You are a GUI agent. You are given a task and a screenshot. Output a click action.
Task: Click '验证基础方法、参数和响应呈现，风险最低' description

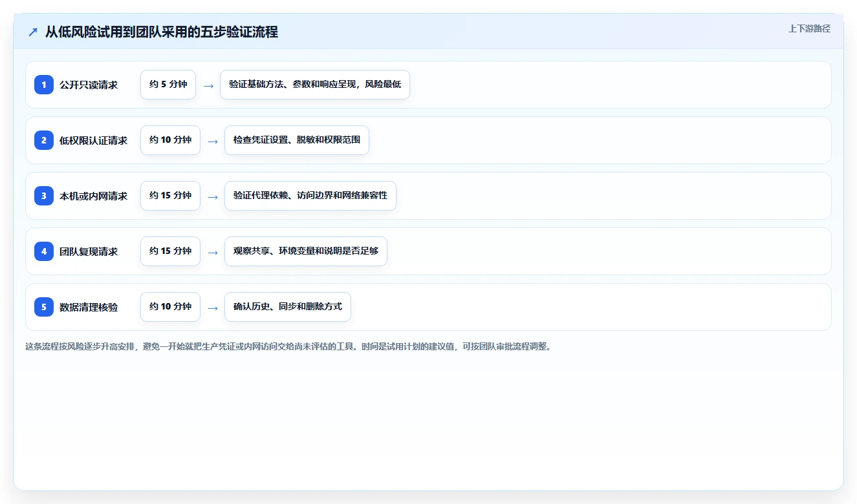pyautogui.click(x=315, y=85)
